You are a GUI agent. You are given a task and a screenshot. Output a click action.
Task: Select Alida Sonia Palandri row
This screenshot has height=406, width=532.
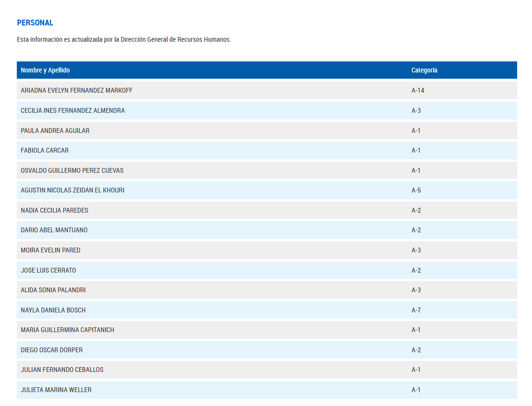coord(53,290)
